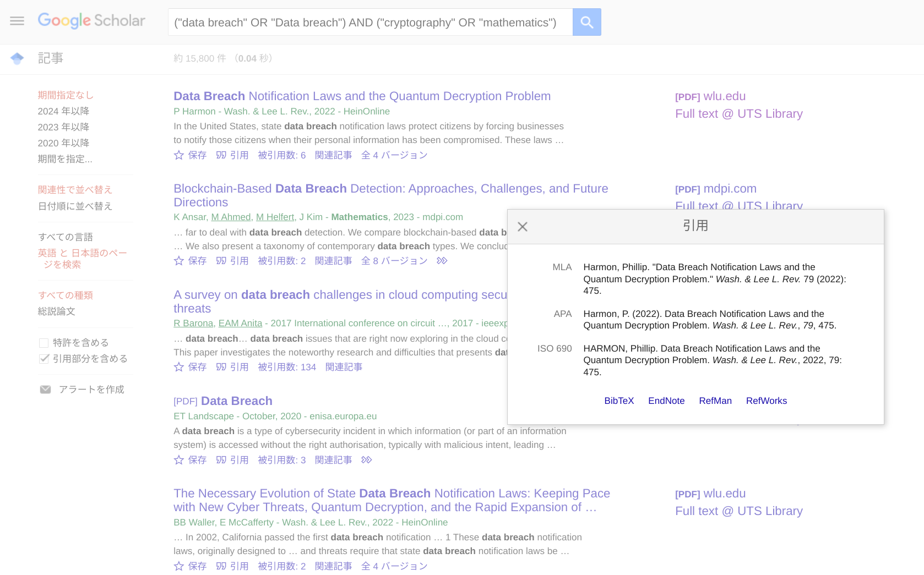Expand more options arrows for Blockchain-Based result

pyautogui.click(x=442, y=261)
